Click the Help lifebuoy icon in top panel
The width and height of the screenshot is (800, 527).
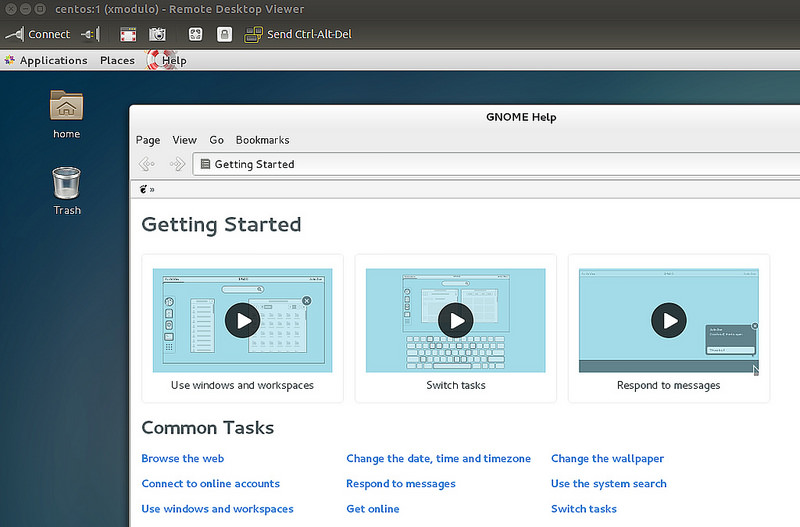(155, 60)
